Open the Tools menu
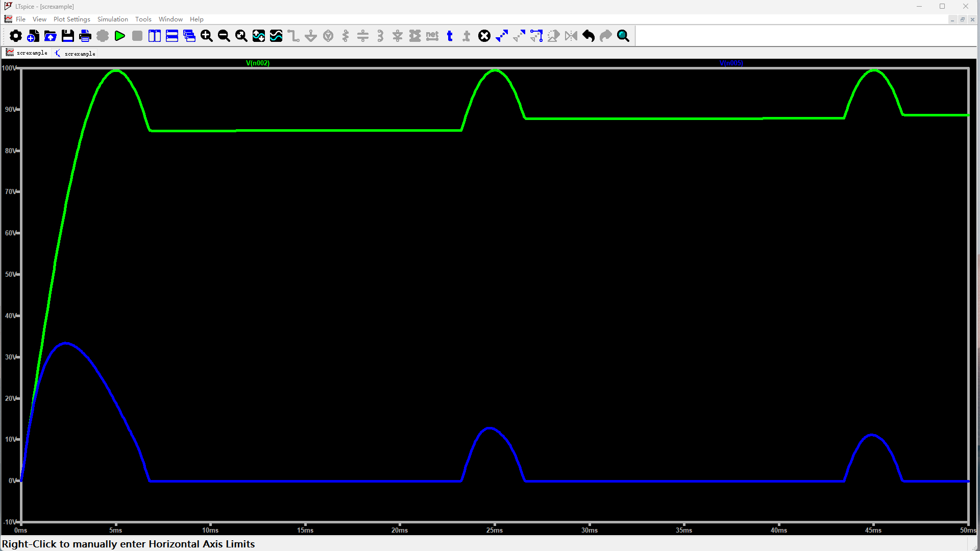The width and height of the screenshot is (980, 551). coord(143,19)
